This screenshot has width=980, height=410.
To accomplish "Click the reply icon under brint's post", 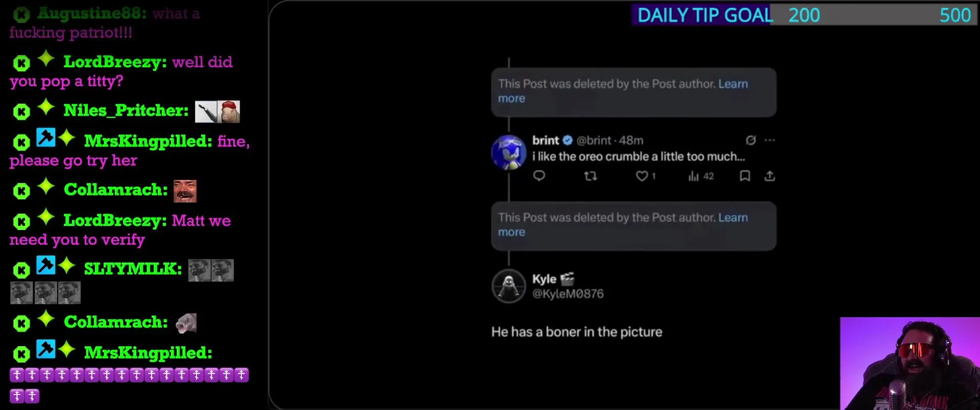I will pos(539,176).
